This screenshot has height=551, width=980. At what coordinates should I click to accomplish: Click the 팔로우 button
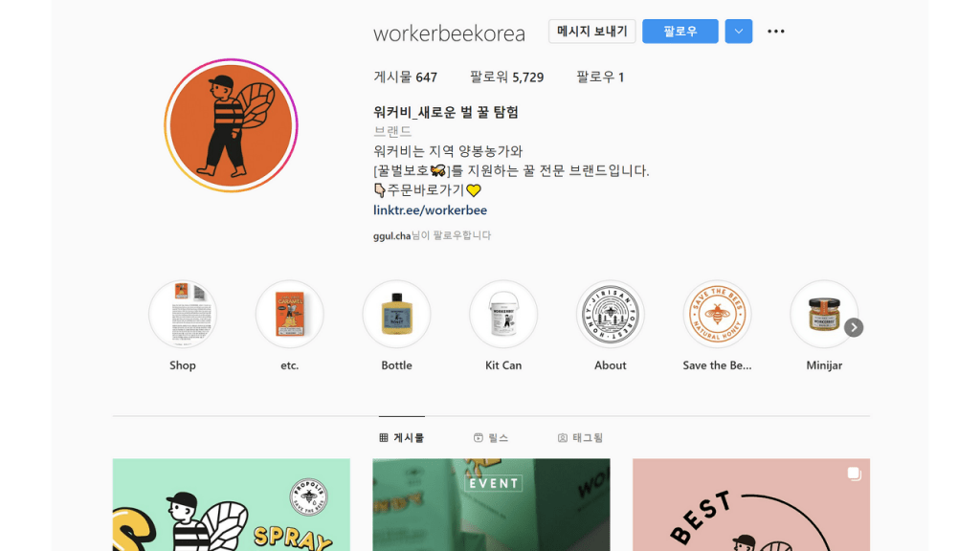680,32
